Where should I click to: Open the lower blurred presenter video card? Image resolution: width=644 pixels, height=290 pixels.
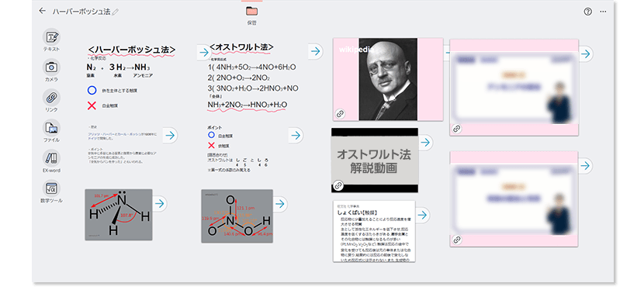[x=514, y=199]
